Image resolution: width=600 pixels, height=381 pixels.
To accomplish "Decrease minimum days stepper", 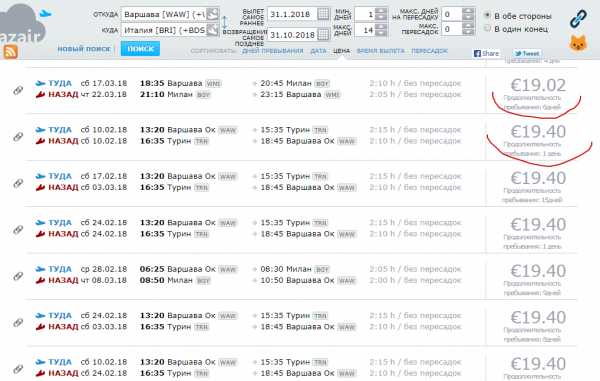I will tap(381, 18).
